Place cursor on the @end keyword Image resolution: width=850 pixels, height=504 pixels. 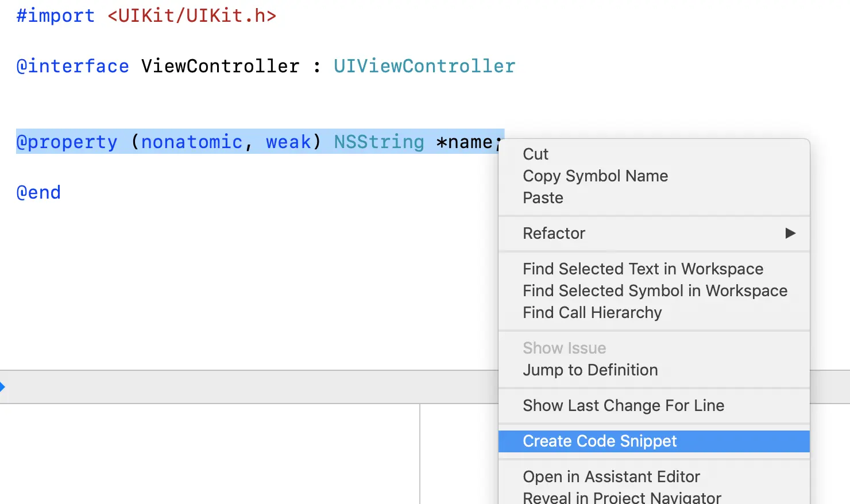tap(38, 192)
